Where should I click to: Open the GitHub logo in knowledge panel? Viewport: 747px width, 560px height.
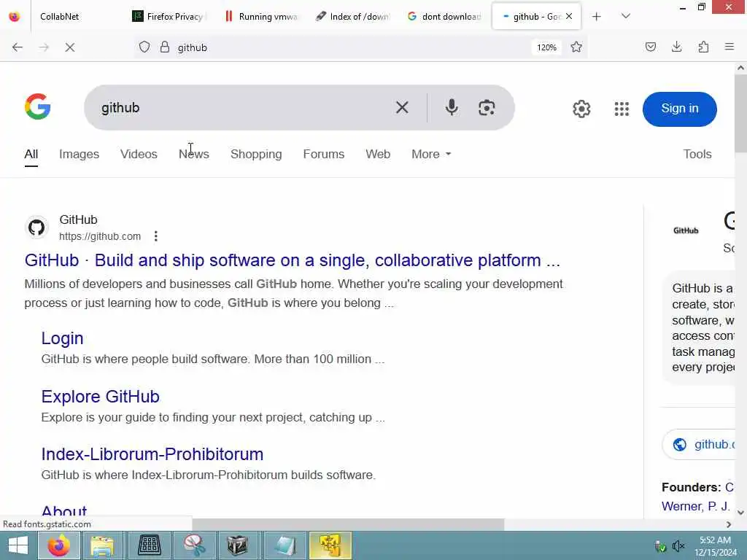tap(686, 230)
